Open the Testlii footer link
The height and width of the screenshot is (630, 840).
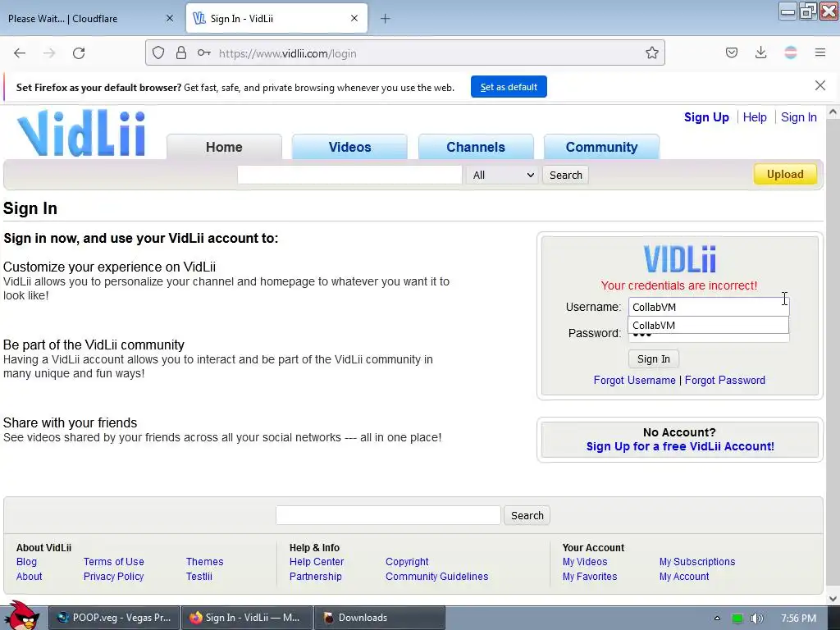pyautogui.click(x=199, y=577)
